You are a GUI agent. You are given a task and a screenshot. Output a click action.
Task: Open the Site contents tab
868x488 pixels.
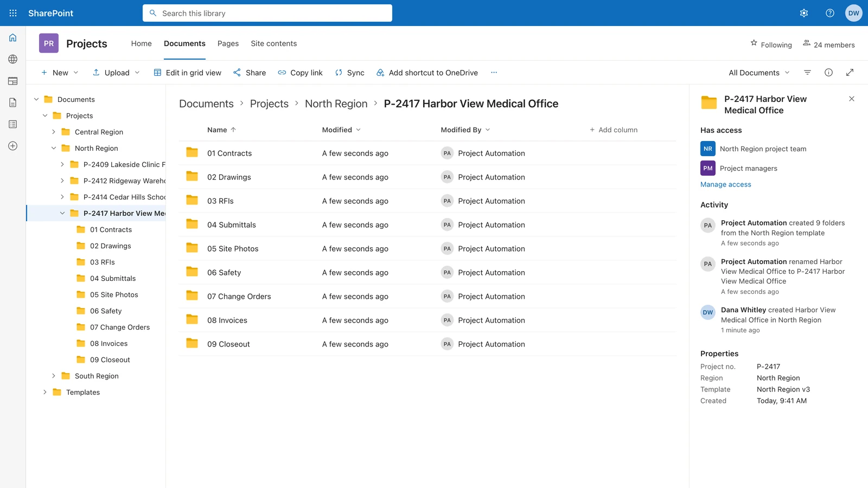point(274,43)
